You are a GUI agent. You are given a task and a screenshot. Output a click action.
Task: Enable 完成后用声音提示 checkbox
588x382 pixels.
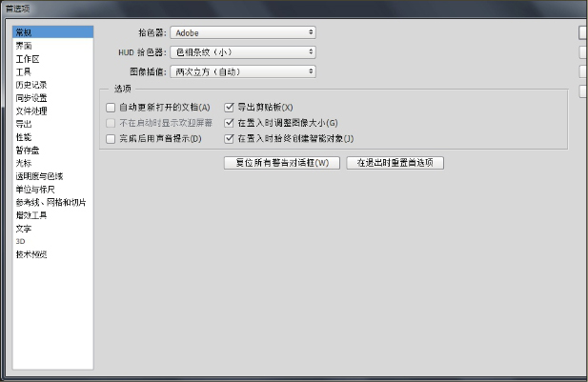tap(111, 138)
